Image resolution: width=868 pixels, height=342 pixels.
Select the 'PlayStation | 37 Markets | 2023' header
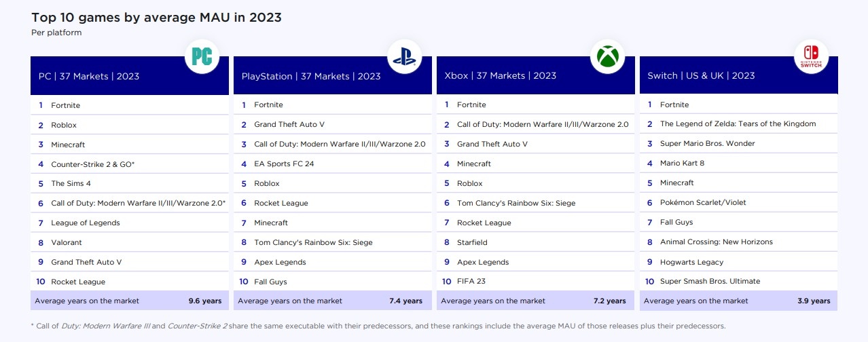[x=333, y=75]
